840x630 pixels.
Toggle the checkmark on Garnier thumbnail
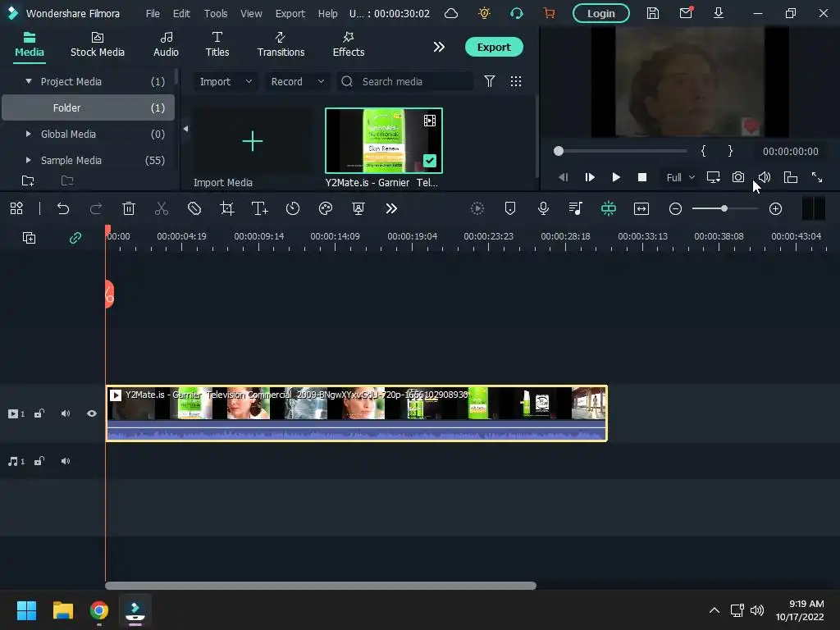430,160
